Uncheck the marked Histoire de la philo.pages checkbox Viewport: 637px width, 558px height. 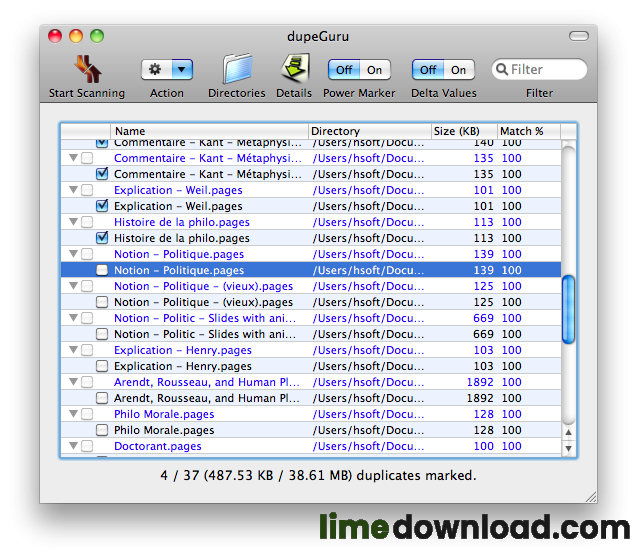pyautogui.click(x=102, y=238)
